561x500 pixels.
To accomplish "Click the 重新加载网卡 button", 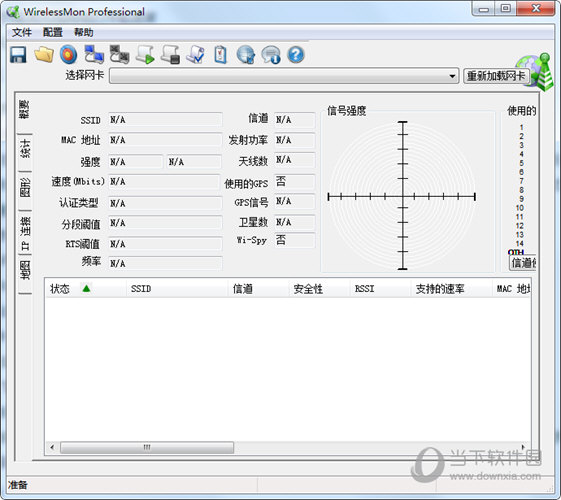I will click(x=496, y=76).
